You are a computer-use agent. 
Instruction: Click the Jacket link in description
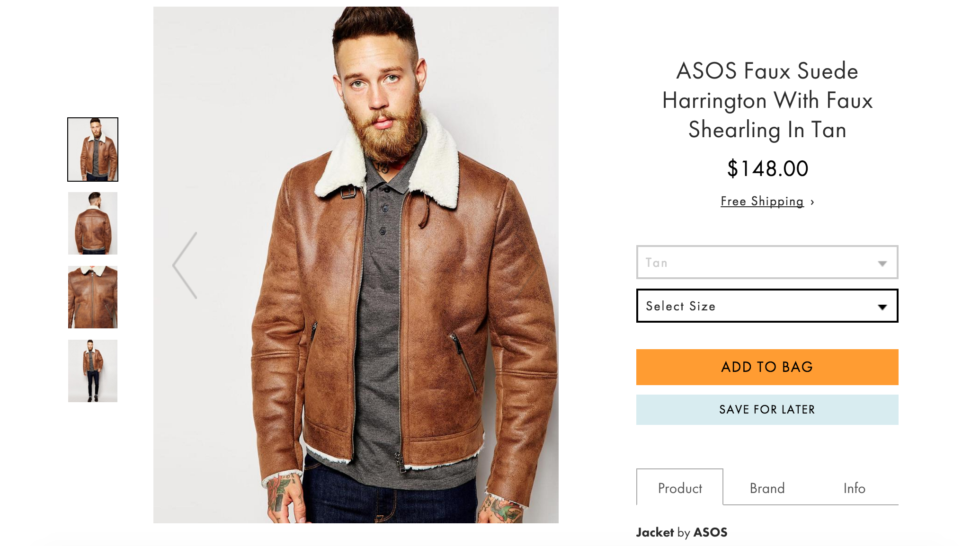pos(655,532)
